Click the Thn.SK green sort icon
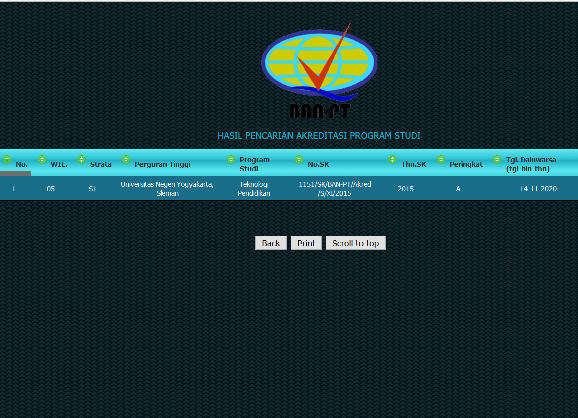This screenshot has height=418, width=578. [x=392, y=159]
